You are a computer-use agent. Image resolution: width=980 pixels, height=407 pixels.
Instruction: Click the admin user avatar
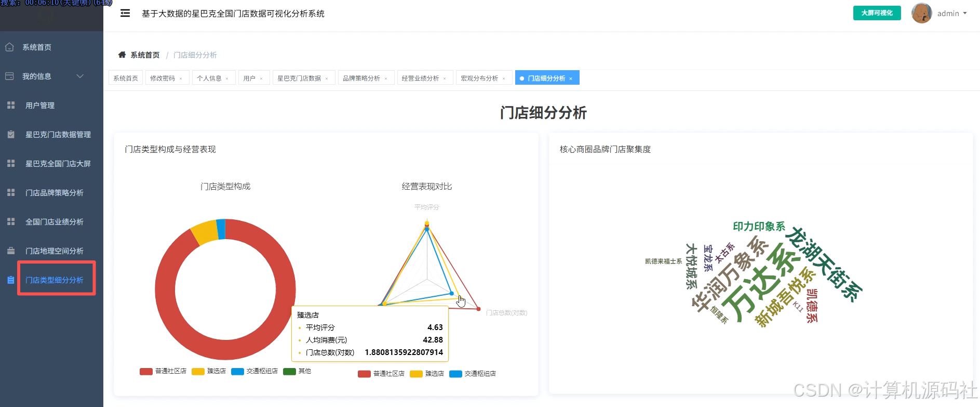pyautogui.click(x=922, y=14)
